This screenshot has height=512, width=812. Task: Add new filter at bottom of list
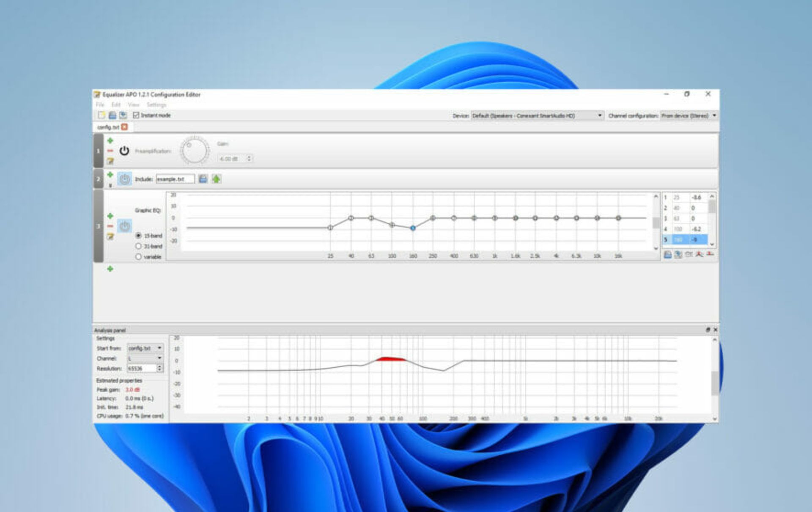click(x=110, y=269)
